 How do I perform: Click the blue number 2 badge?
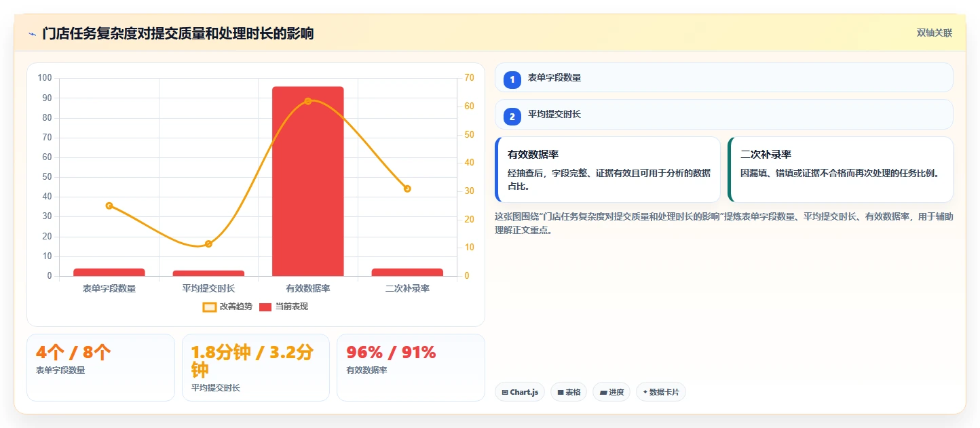512,116
